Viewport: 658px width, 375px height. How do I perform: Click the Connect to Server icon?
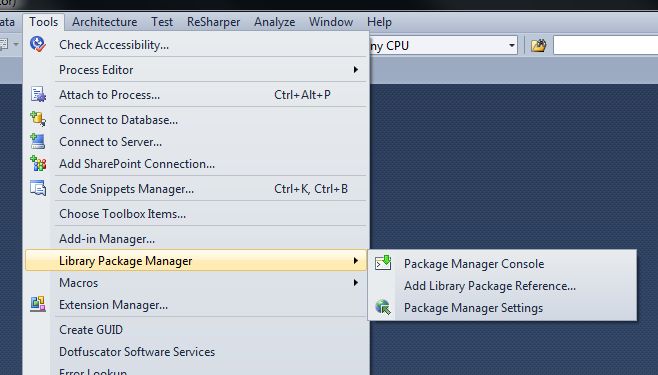[x=38, y=141]
